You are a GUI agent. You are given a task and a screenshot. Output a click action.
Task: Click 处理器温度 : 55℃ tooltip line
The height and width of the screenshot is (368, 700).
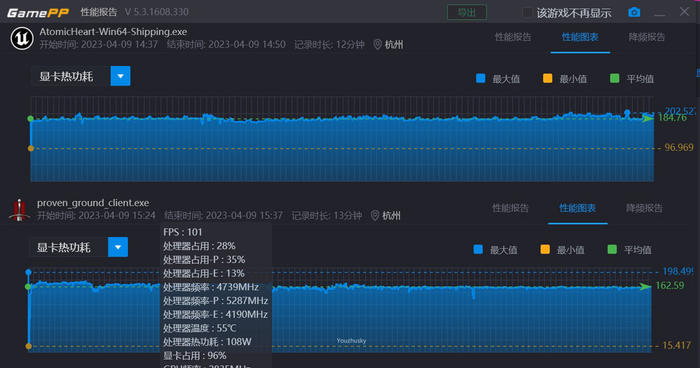coord(200,328)
